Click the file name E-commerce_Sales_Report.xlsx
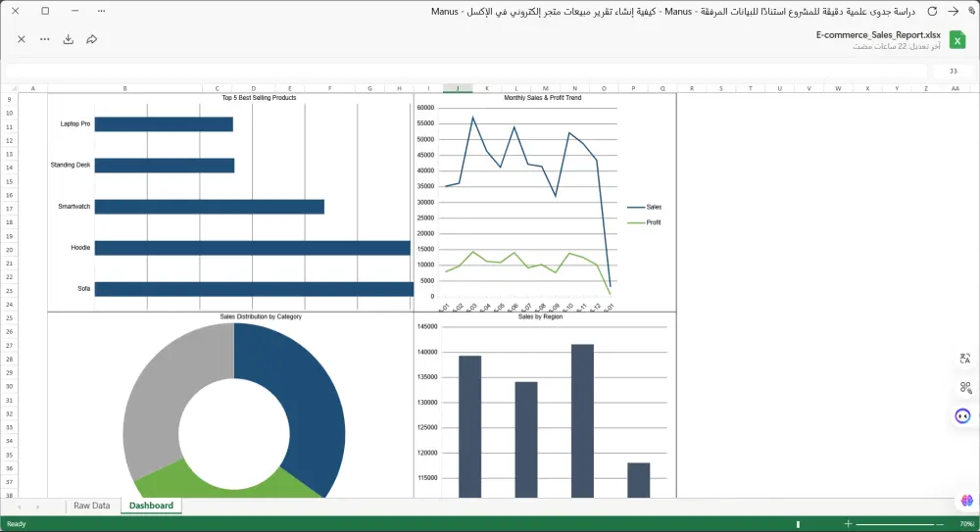980x532 pixels. tap(878, 35)
